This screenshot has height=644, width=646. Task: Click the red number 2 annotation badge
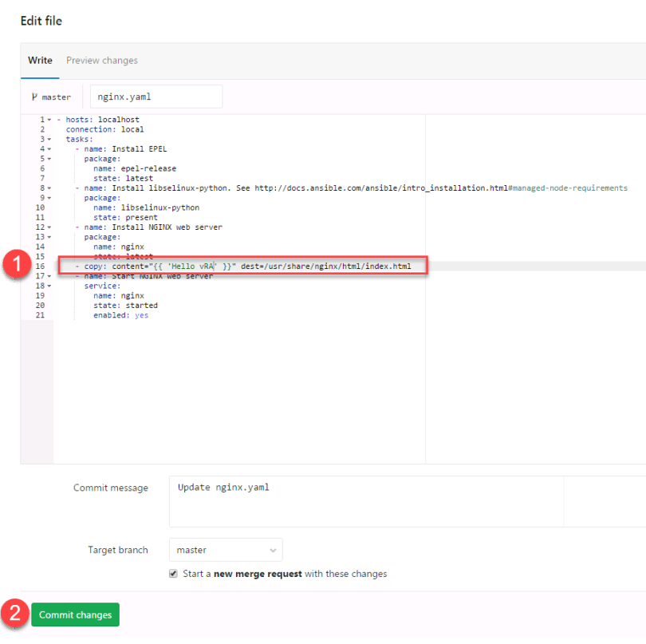(15, 614)
